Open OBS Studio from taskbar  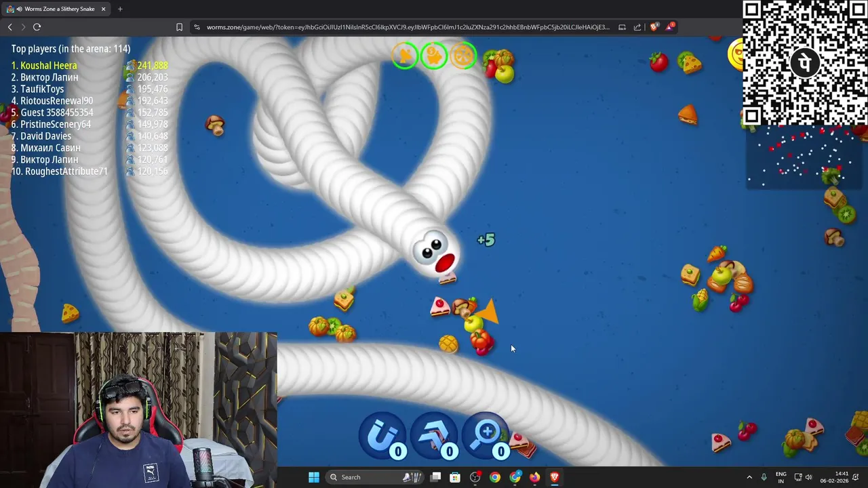pos(475,477)
